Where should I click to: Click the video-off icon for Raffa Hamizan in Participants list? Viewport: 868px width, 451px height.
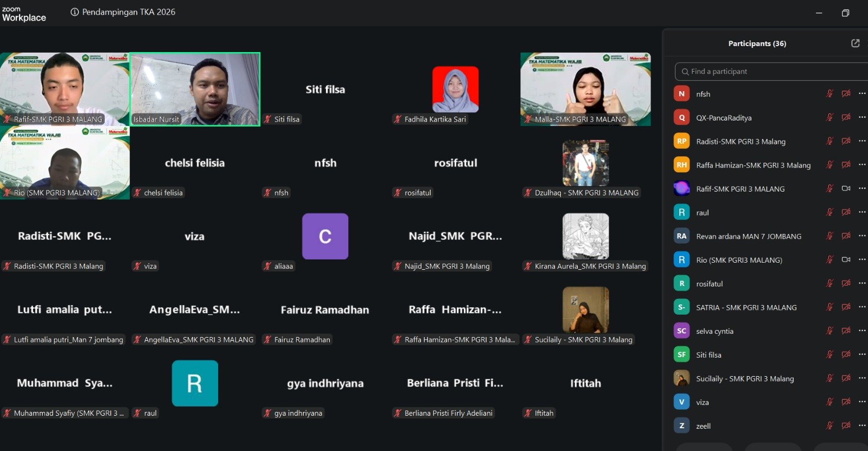click(x=846, y=164)
